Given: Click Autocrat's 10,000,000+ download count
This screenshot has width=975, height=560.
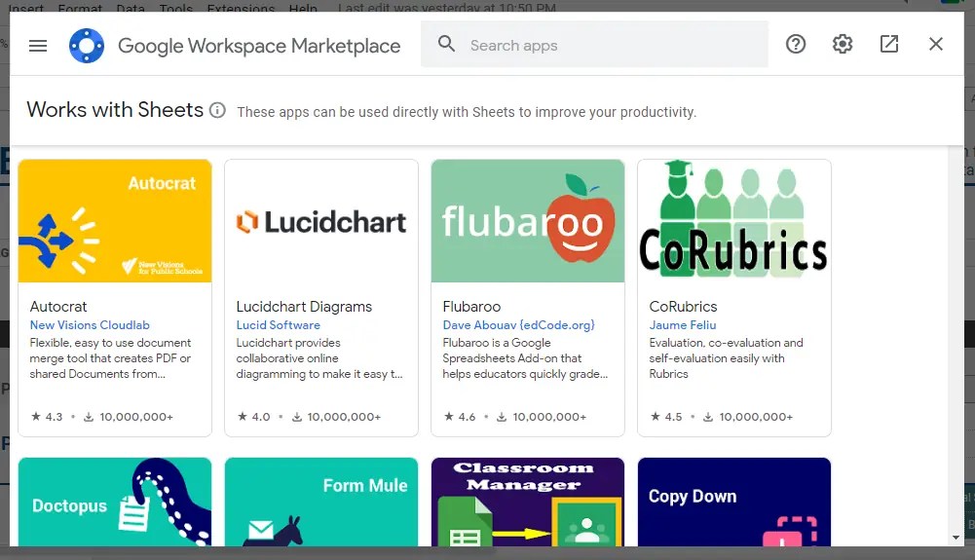Looking at the screenshot, I should tap(129, 417).
